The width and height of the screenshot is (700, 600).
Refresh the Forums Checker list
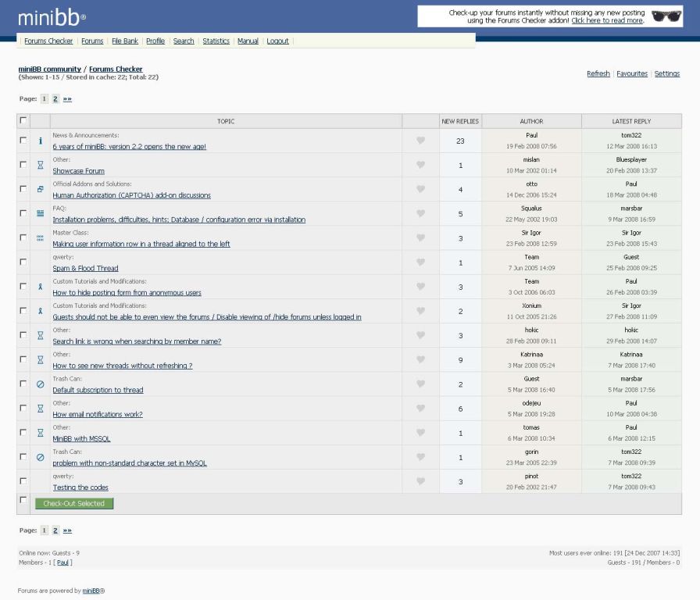(598, 73)
